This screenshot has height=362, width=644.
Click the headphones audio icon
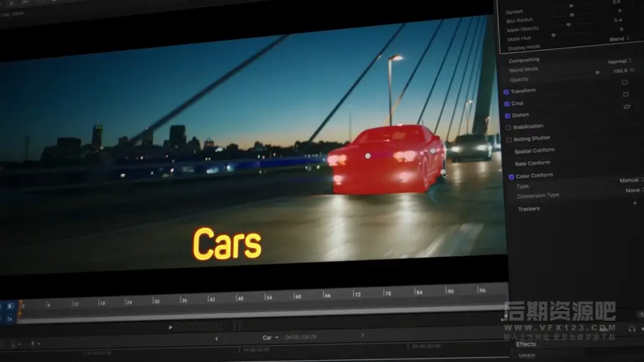click(632, 329)
